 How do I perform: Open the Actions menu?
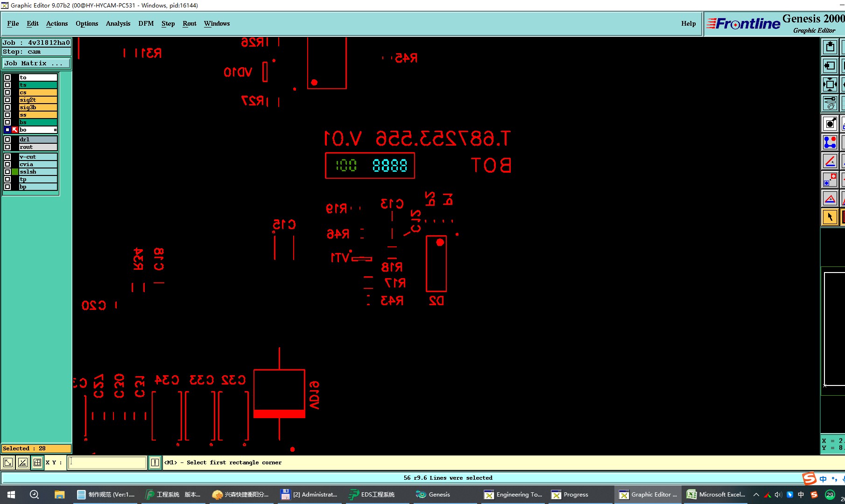pos(57,23)
